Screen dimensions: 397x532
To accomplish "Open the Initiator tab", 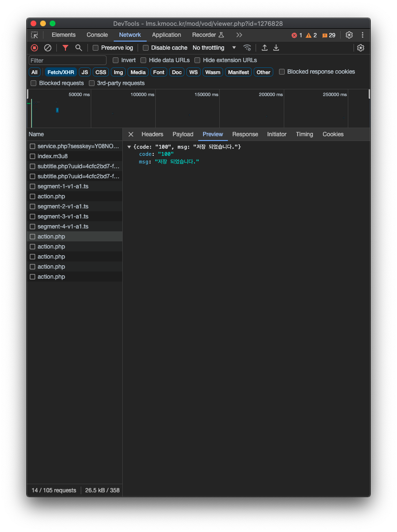I will 277,134.
